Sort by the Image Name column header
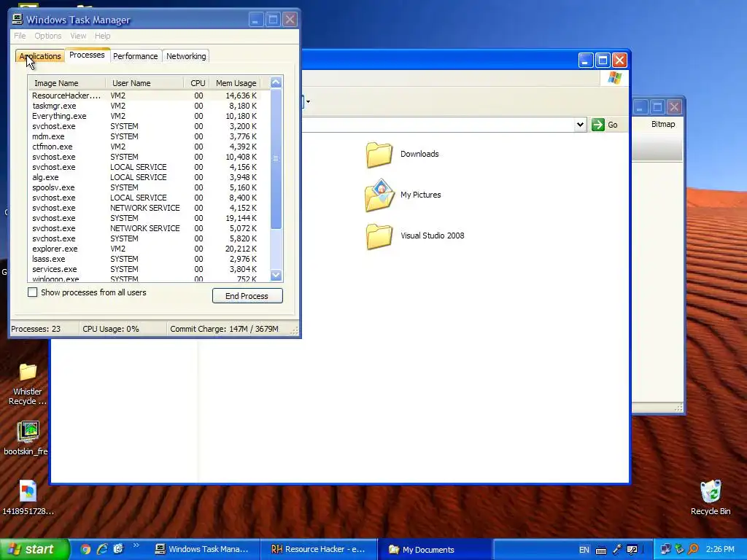 (66, 83)
